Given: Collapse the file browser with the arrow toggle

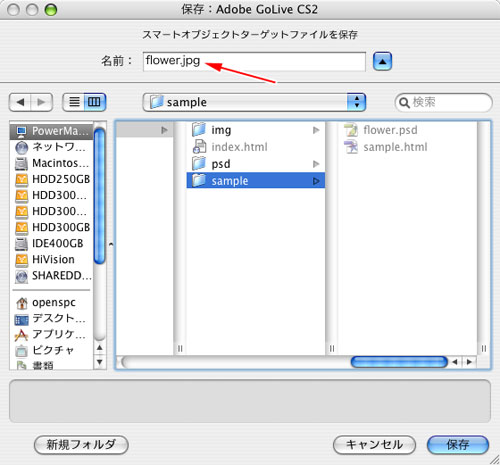Looking at the screenshot, I should [382, 61].
